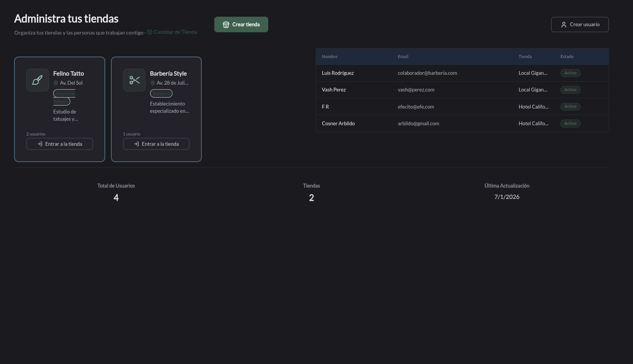This screenshot has height=364, width=633.
Task: Open the Barbería Style store title
Action: coord(168,73)
